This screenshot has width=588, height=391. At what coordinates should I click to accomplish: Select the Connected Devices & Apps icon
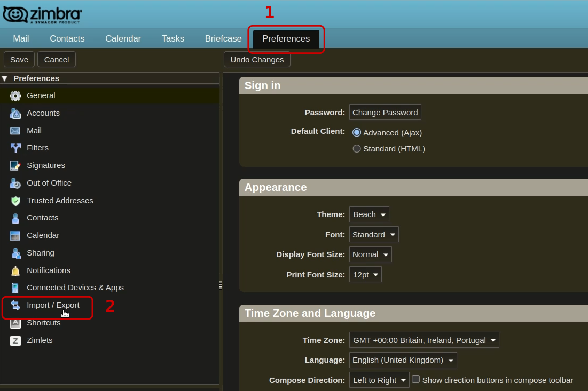click(x=15, y=288)
